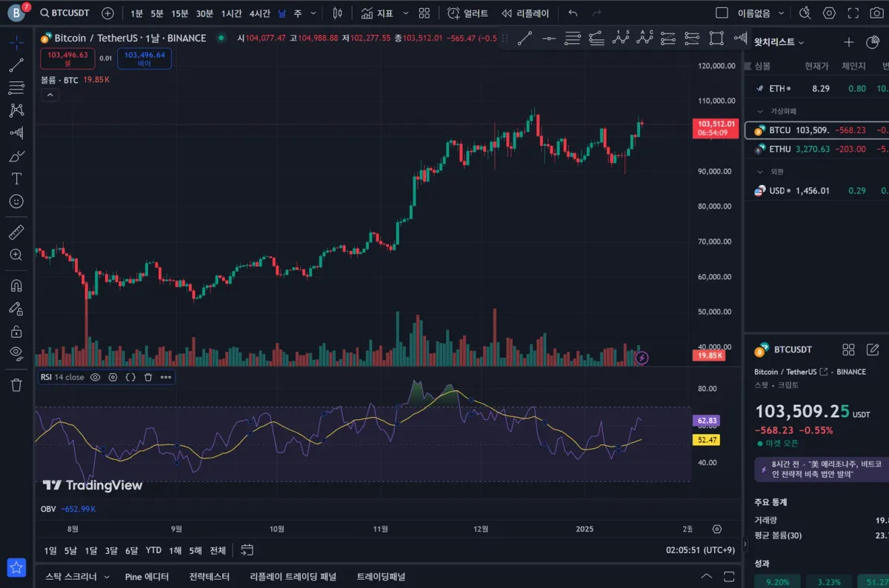
Task: Start bar replay with 리플레이
Action: (x=525, y=13)
